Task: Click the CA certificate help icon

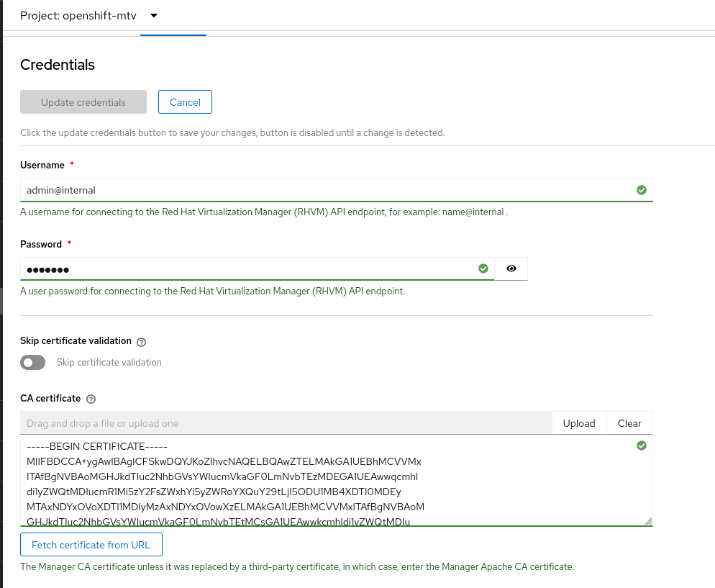Action: pos(91,399)
